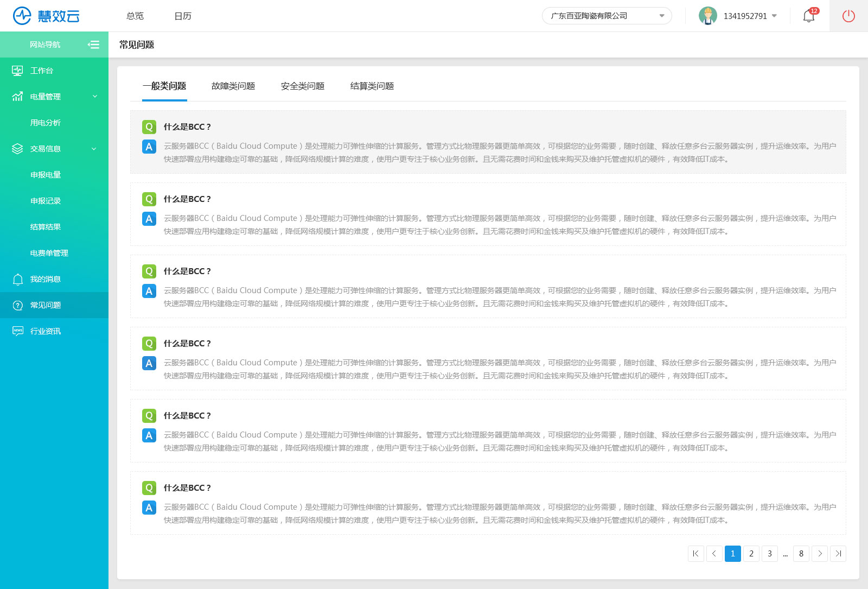
Task: Switch to the 结算类问题 tab
Action: point(372,86)
